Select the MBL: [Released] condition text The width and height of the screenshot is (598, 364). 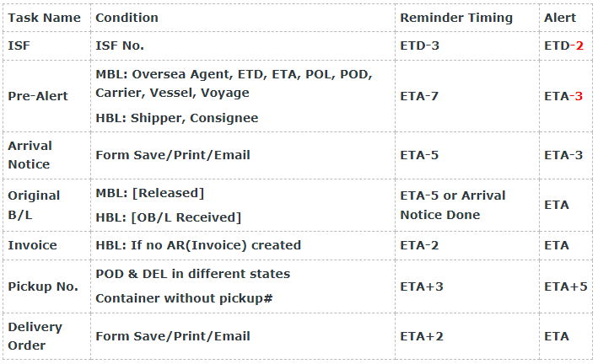tap(150, 193)
